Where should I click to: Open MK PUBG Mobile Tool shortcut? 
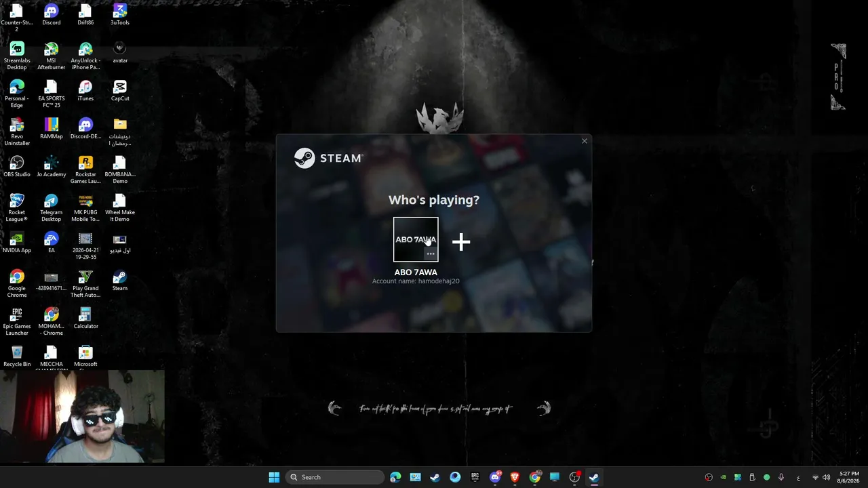(x=85, y=208)
